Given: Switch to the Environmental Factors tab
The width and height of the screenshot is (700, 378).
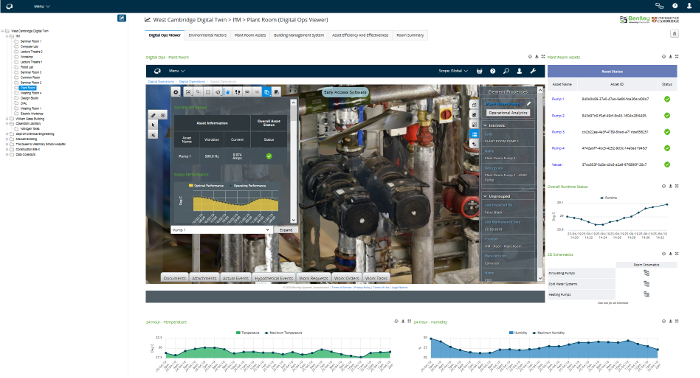Looking at the screenshot, I should (208, 35).
